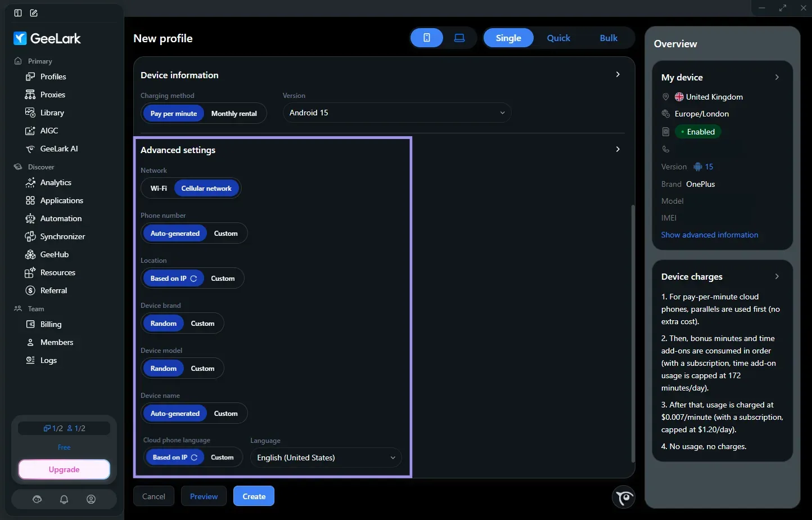The width and height of the screenshot is (812, 520).
Task: Click Create to make profile
Action: coord(254,496)
